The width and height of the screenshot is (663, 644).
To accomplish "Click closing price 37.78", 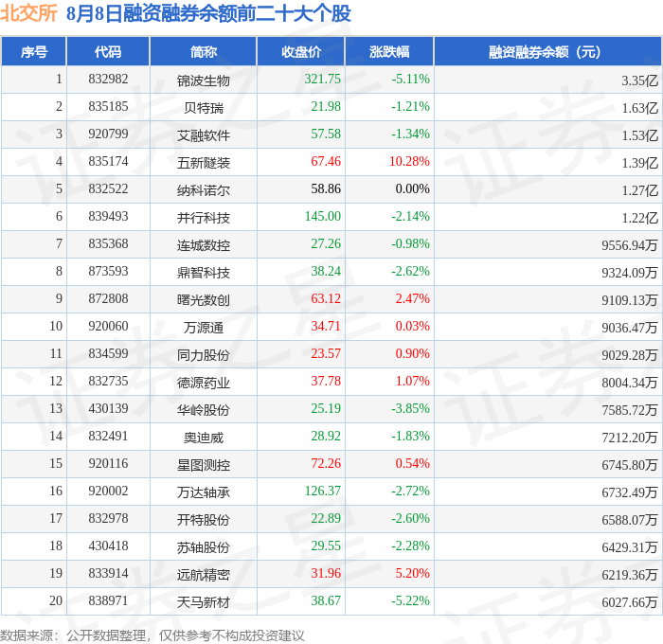I will (326, 382).
